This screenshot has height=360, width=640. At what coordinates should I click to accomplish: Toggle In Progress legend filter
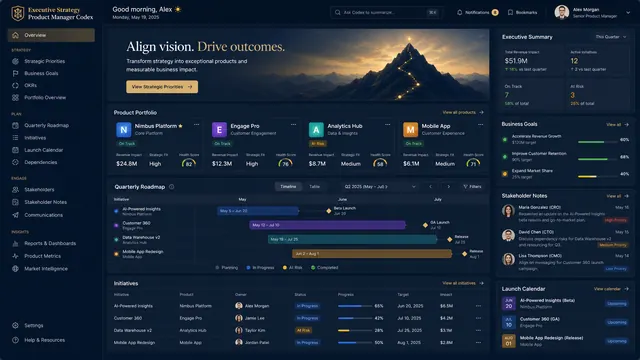(260, 268)
